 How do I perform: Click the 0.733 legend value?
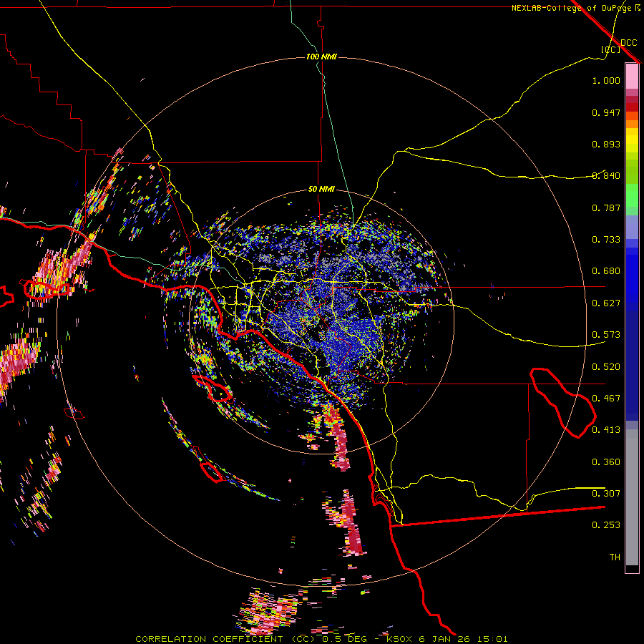[606, 240]
